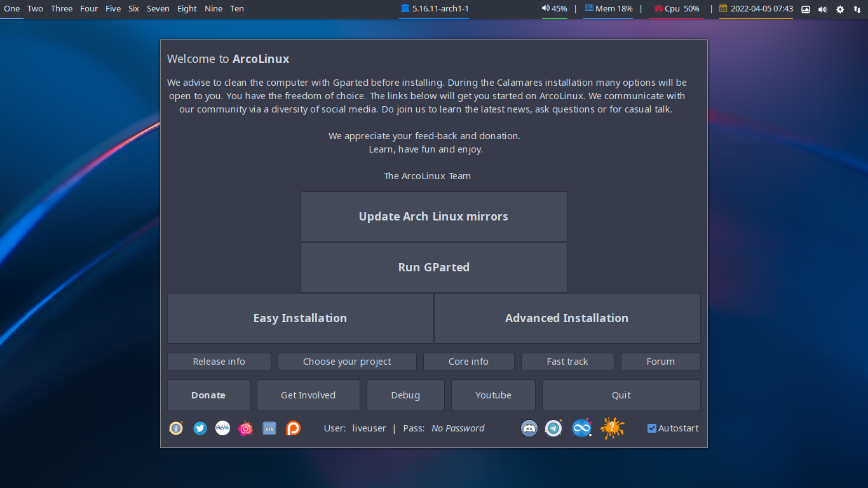
Task: Click the volume 45% indicator in panel
Action: [x=555, y=9]
